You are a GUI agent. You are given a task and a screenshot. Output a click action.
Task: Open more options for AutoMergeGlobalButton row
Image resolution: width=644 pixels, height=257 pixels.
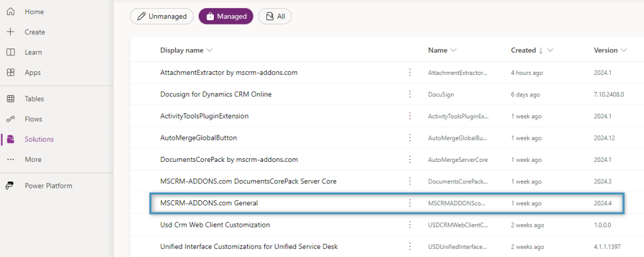point(409,138)
